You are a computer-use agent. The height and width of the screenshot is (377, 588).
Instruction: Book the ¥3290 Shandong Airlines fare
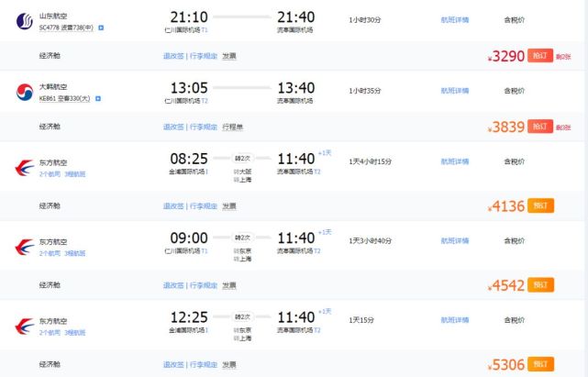coord(540,56)
